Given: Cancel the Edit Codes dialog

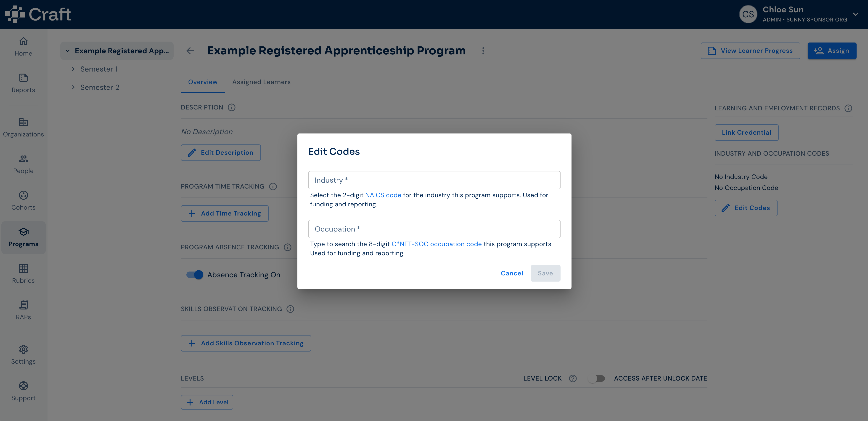Looking at the screenshot, I should tap(511, 273).
